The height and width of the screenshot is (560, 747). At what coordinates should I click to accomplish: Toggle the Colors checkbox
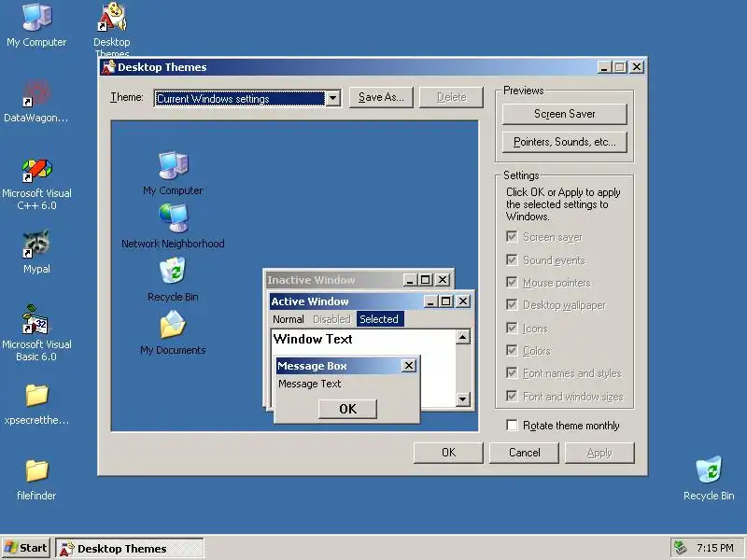pos(512,351)
